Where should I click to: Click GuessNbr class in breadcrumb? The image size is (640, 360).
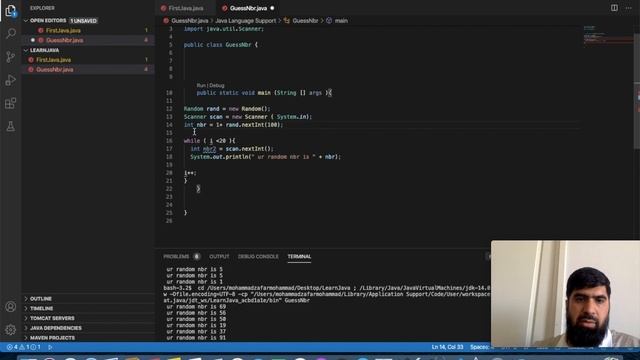[305, 21]
